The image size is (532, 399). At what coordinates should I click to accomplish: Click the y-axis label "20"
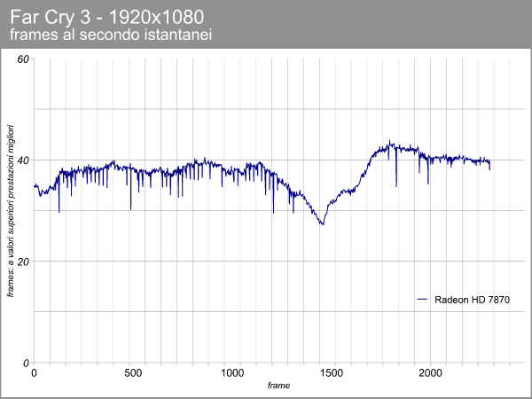click(23, 262)
